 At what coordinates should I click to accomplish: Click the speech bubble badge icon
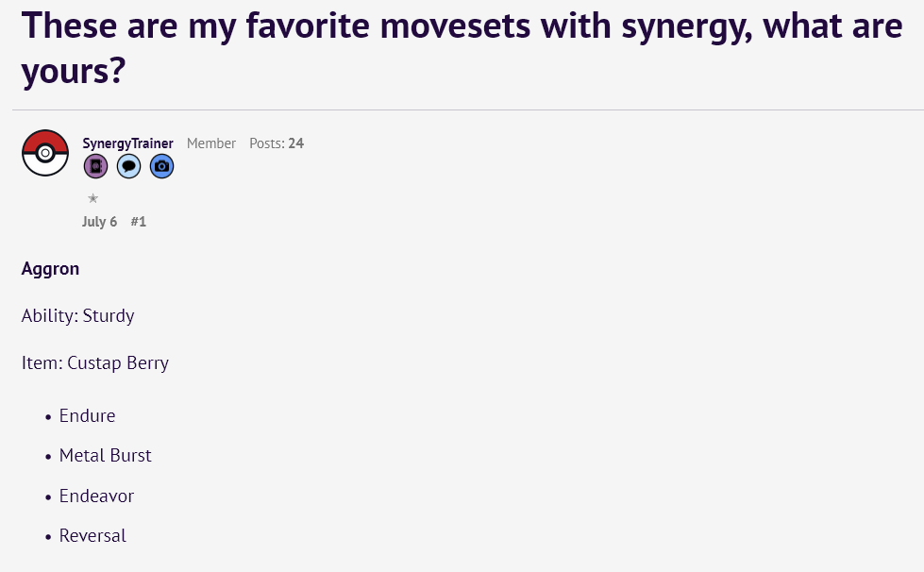coord(128,167)
